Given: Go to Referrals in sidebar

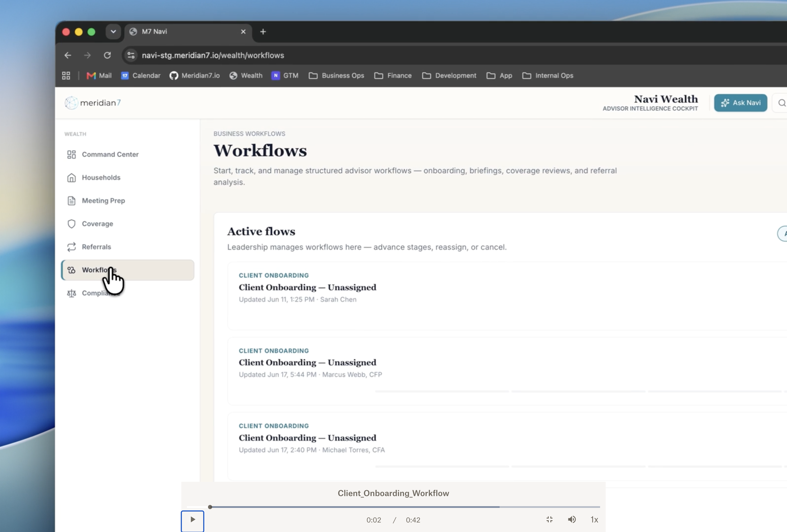Looking at the screenshot, I should click(x=128, y=247).
